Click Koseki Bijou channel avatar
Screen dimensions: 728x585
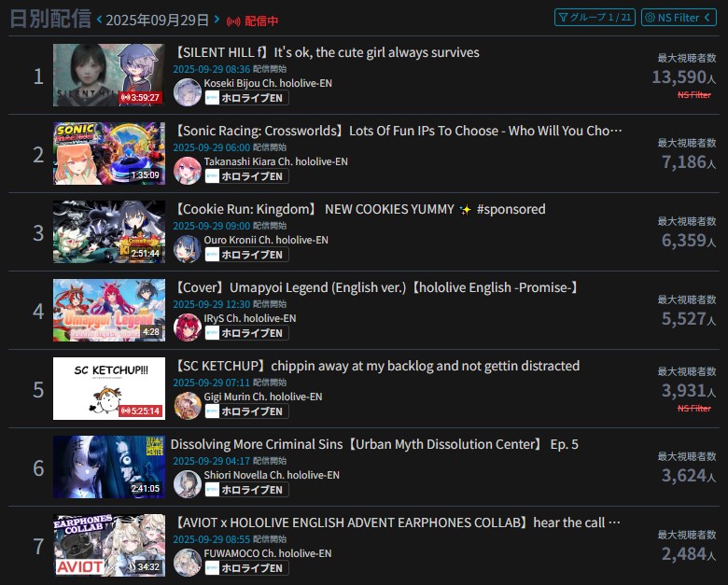click(187, 92)
